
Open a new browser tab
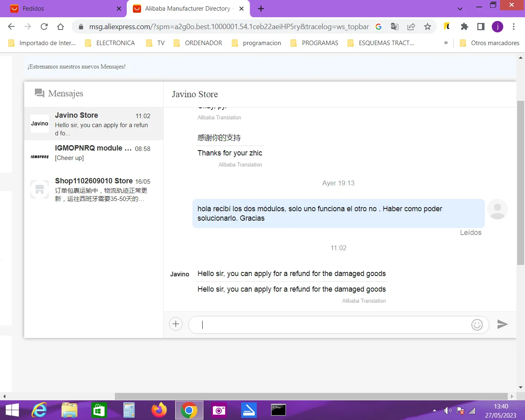click(261, 9)
